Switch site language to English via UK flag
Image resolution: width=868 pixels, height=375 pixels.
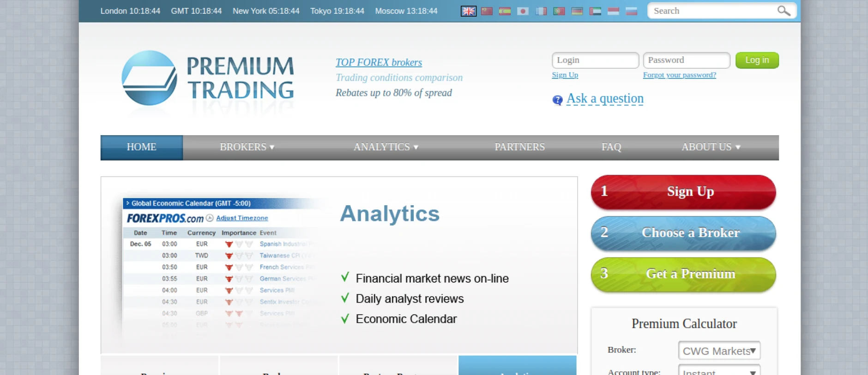click(x=468, y=11)
